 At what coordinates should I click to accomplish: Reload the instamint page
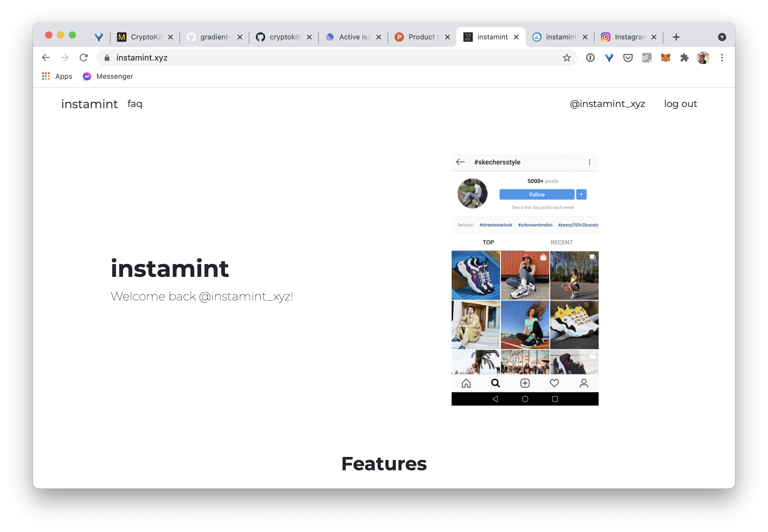[84, 57]
